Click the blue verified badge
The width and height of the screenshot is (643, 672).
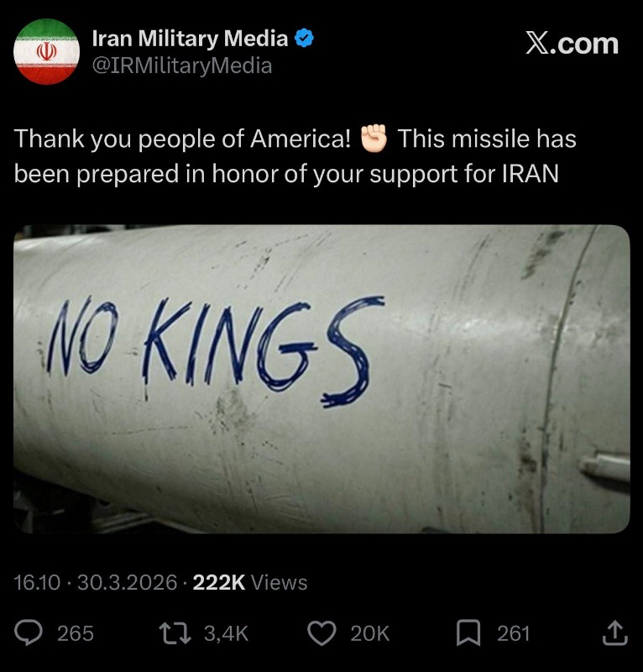pos(304,39)
